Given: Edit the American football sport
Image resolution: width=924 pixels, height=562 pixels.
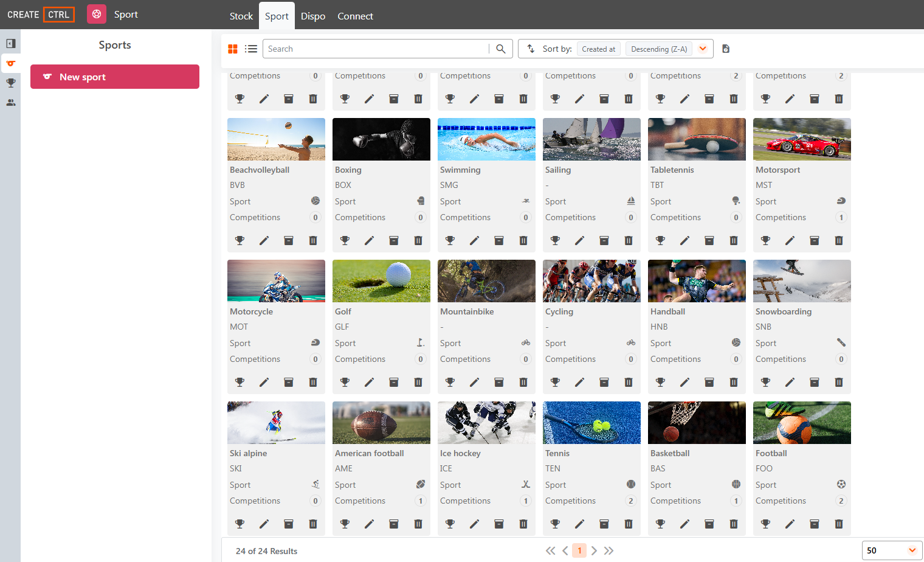Looking at the screenshot, I should click(x=370, y=524).
